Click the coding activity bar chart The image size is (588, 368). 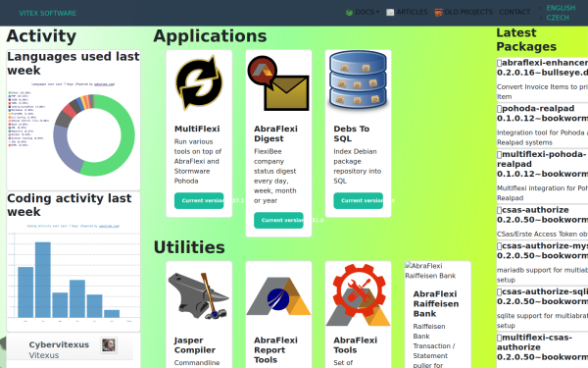(x=73, y=276)
